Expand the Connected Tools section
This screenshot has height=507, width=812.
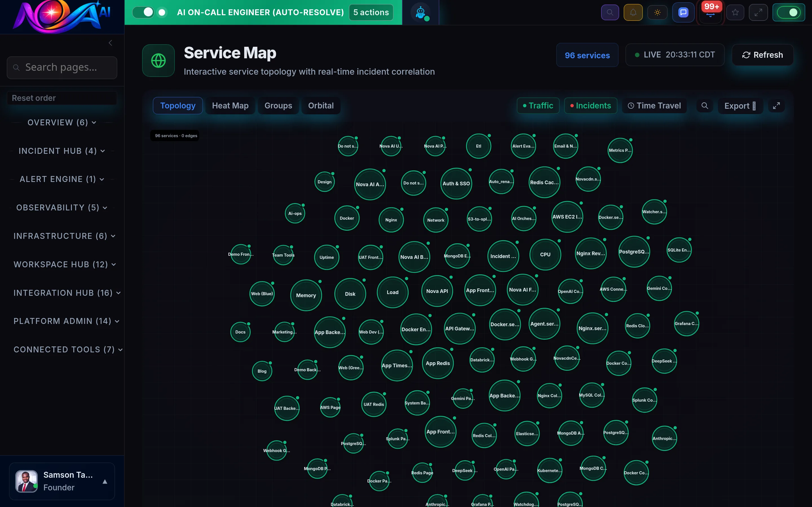67,349
